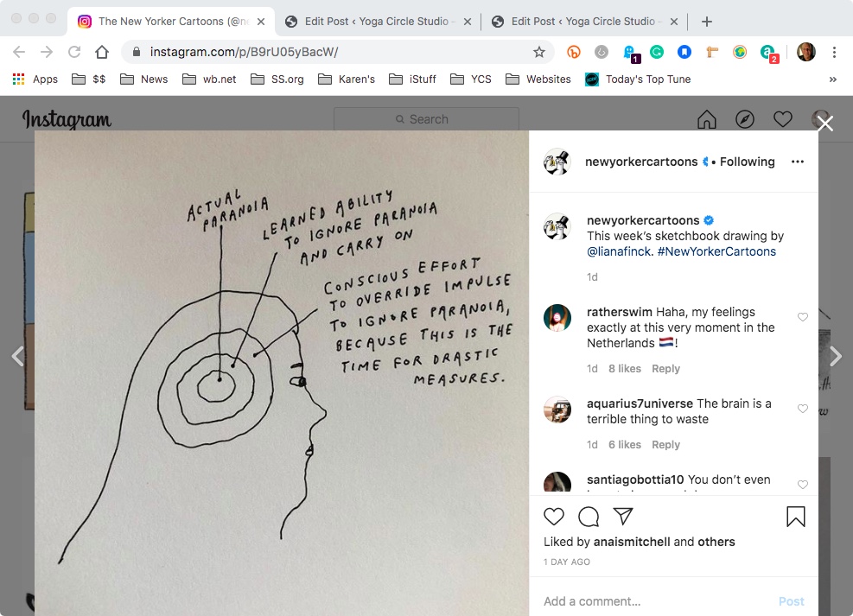Screen dimensions: 853x616
Task: Open aquarius7universe profile username
Action: pyautogui.click(x=640, y=403)
